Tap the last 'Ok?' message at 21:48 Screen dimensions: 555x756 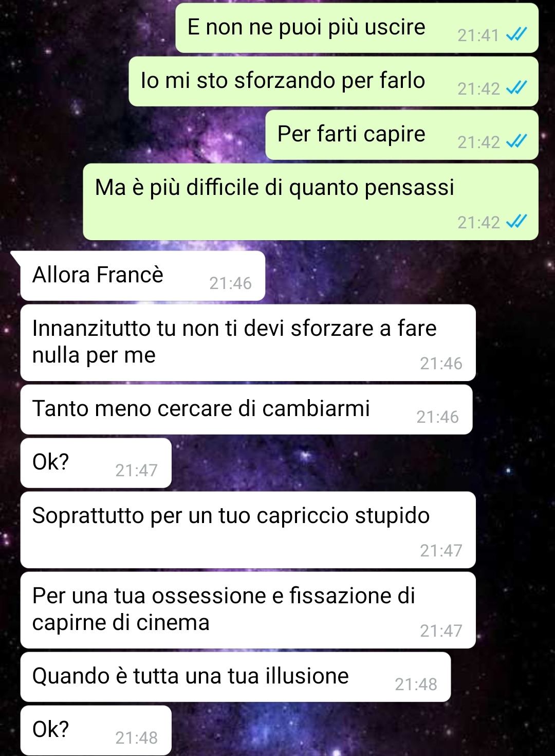coord(96,730)
